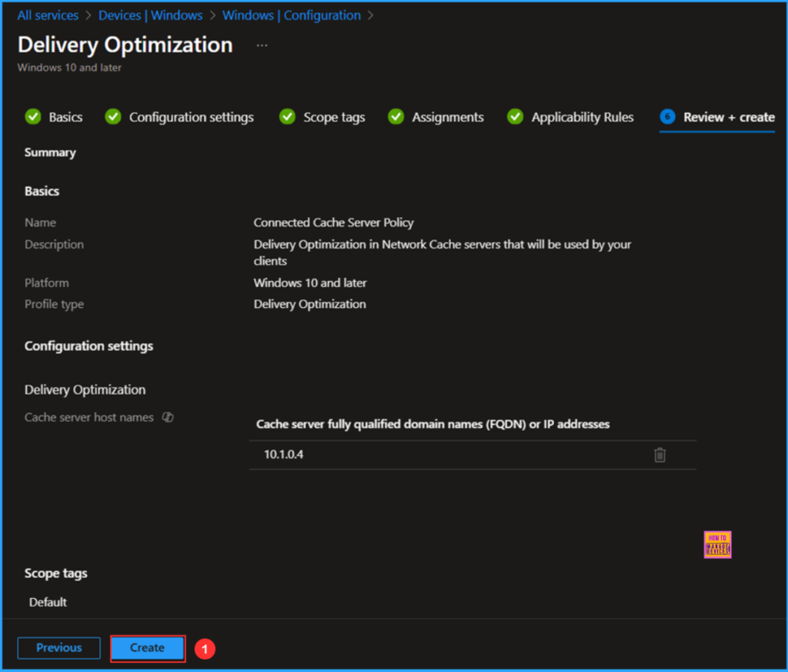The width and height of the screenshot is (788, 672).
Task: Click the checkmark icon next to Scope tags
Action: click(x=288, y=116)
